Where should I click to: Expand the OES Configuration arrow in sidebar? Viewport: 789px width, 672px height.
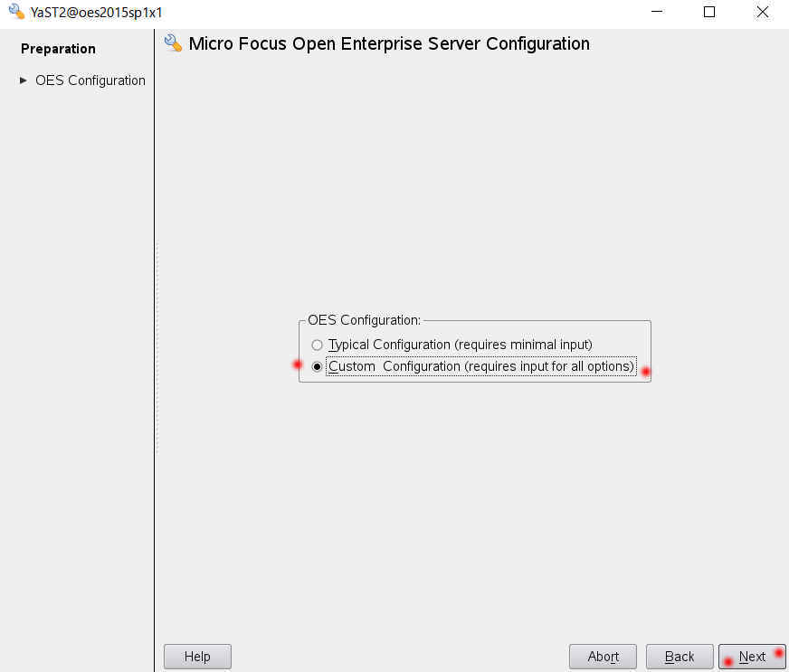[x=24, y=80]
